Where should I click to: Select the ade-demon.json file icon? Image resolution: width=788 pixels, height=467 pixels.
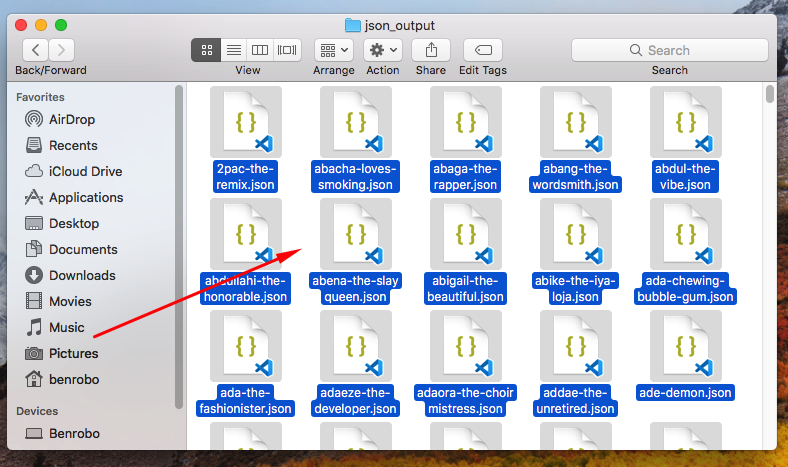click(686, 346)
